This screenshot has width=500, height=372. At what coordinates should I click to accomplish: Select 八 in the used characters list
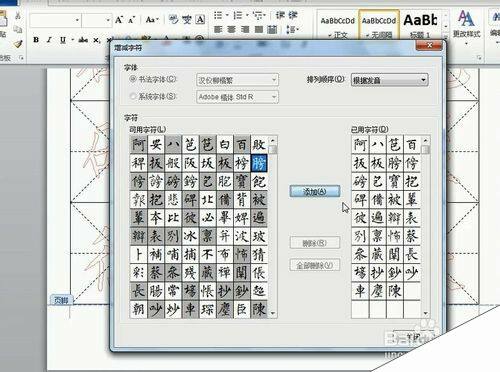pyautogui.click(x=377, y=145)
